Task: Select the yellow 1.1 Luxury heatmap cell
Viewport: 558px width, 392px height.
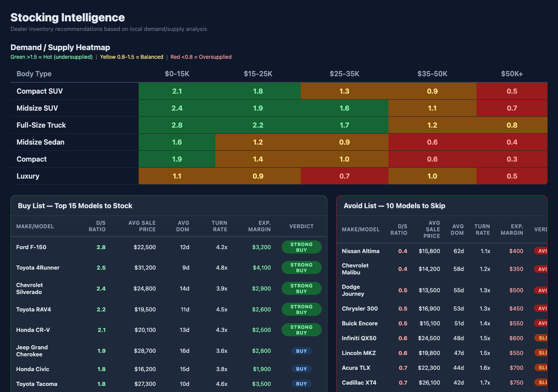Action: pos(177,176)
